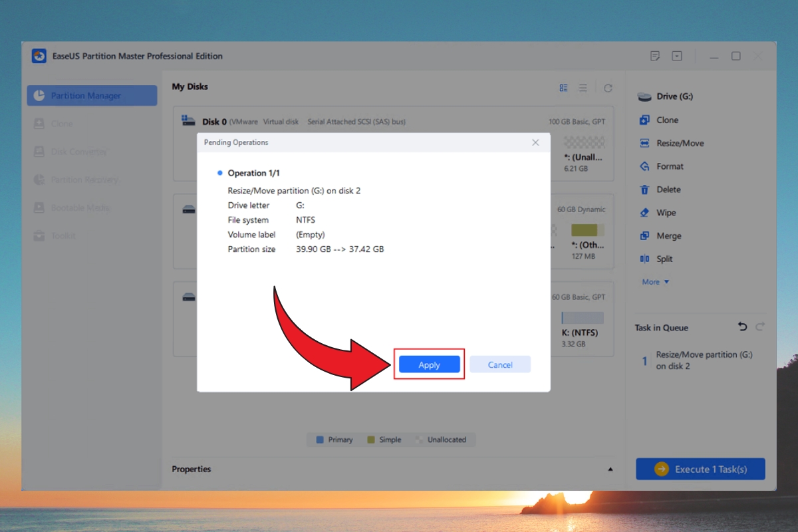Screen dimensions: 798x532
Task: Click the drive icon in the 60 GB Basic row
Action: pos(189,297)
